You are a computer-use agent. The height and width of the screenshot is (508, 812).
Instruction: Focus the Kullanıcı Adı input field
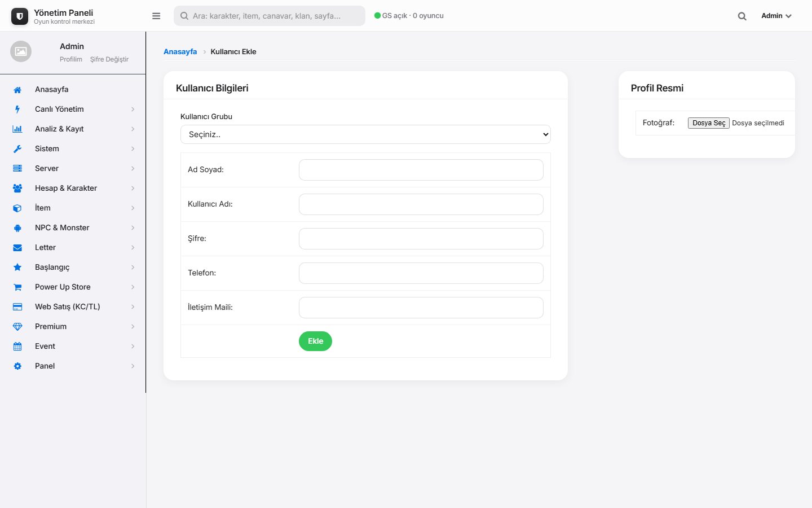(x=421, y=204)
